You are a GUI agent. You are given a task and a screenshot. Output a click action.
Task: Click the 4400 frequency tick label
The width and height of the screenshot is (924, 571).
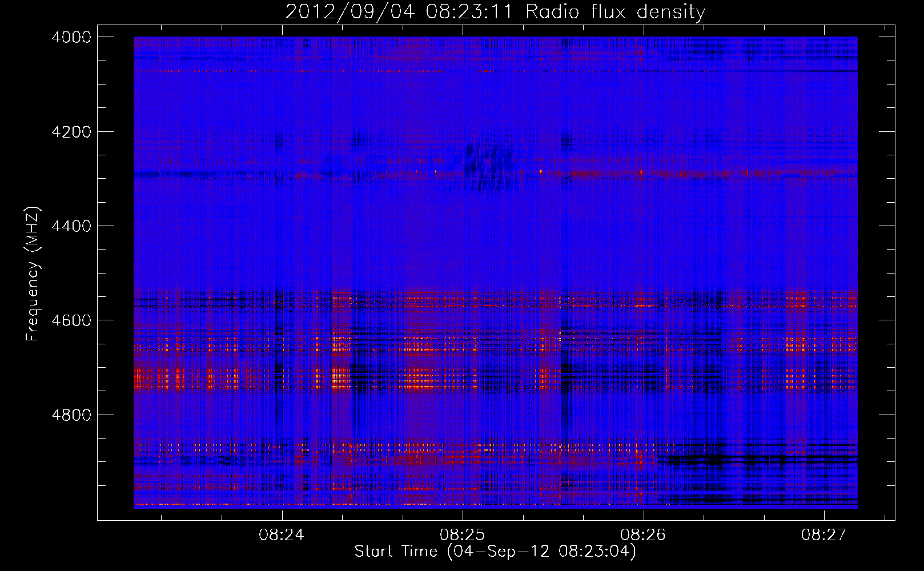[71, 226]
